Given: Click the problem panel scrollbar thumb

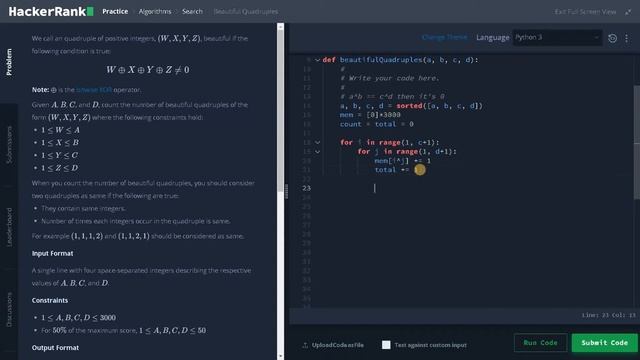Looking at the screenshot, I should point(280,110).
